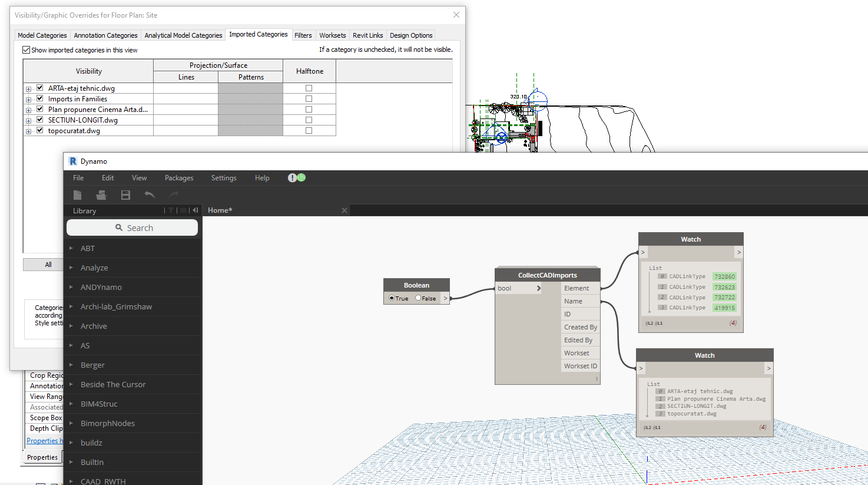Uncheck Show imported categories in this view
Image resolution: width=868 pixels, height=485 pixels.
[26, 50]
